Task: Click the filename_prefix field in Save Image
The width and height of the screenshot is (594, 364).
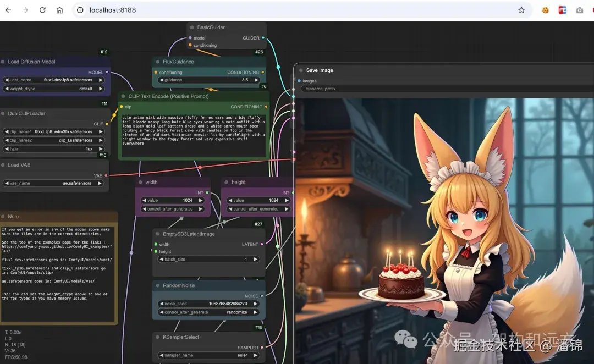Action: 447,89
